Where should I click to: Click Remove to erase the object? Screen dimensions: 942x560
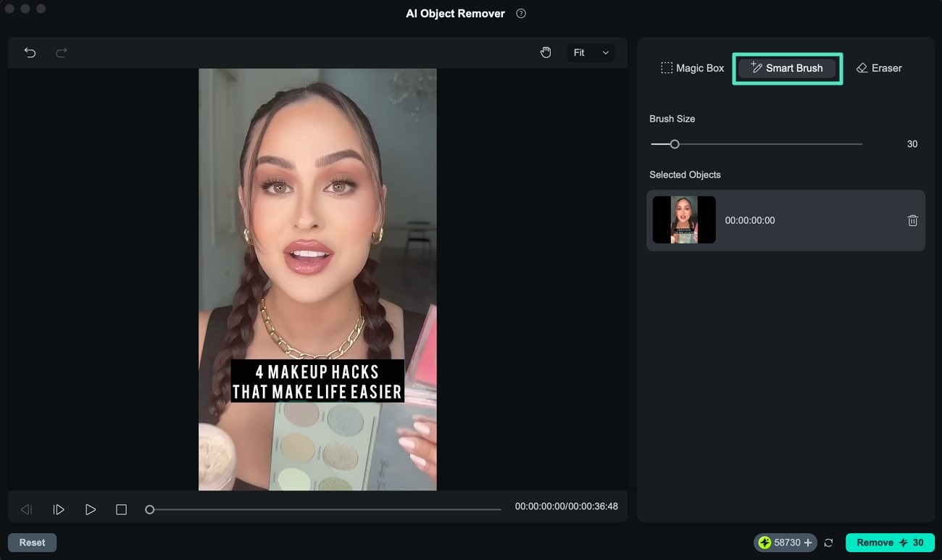pyautogui.click(x=890, y=543)
